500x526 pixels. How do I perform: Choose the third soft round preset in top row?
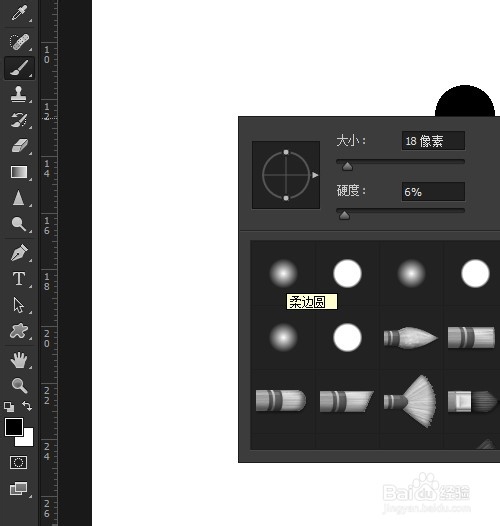[411, 273]
